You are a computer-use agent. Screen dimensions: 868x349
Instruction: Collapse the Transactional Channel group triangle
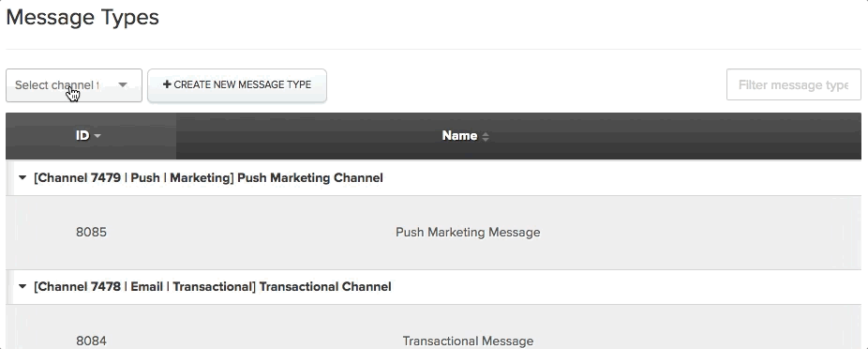[x=22, y=286]
